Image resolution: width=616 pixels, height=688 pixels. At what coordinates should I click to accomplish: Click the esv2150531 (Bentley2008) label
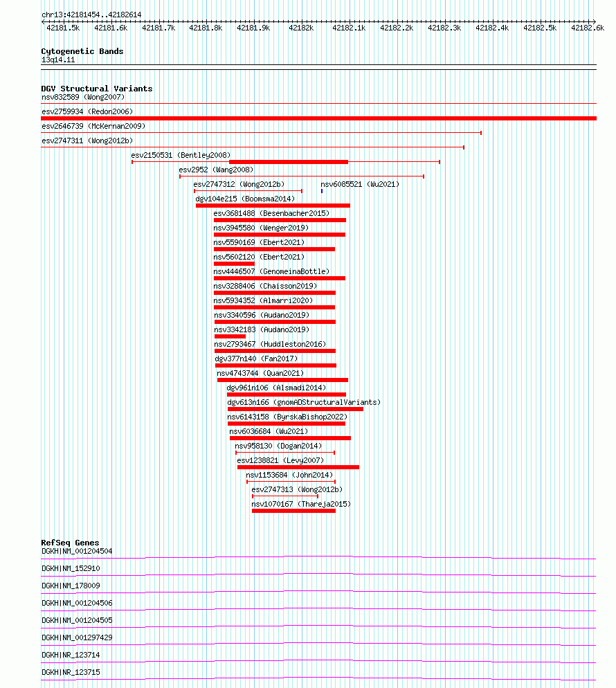[181, 155]
